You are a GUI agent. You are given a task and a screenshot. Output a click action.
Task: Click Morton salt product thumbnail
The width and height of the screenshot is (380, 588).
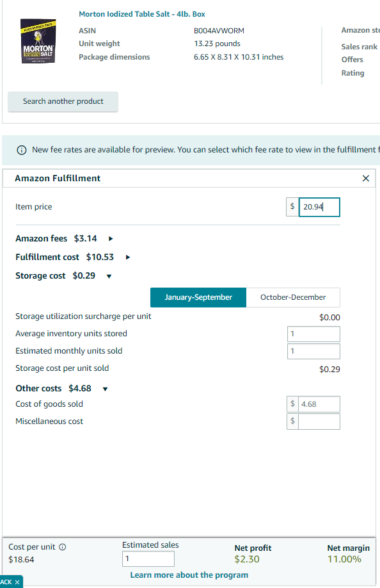click(x=38, y=41)
